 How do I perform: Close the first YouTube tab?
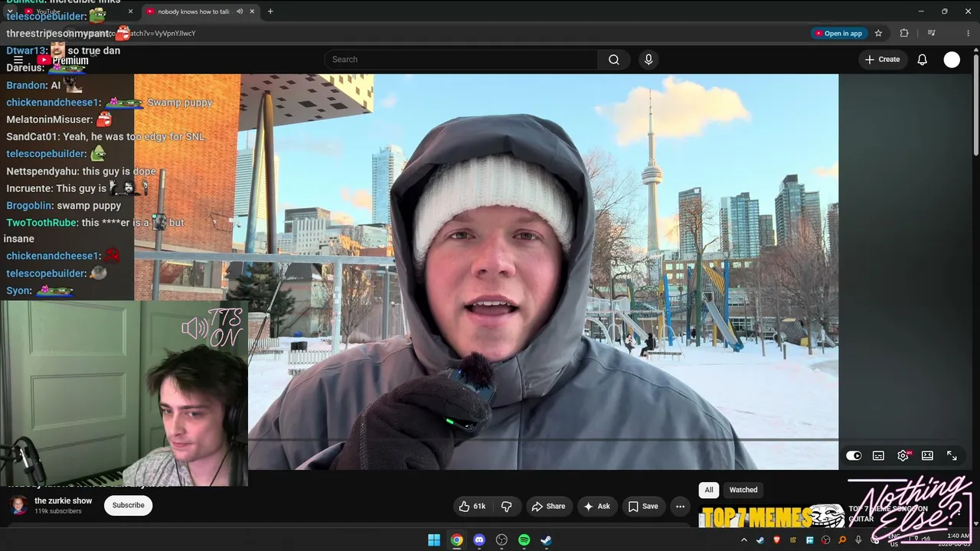130,11
